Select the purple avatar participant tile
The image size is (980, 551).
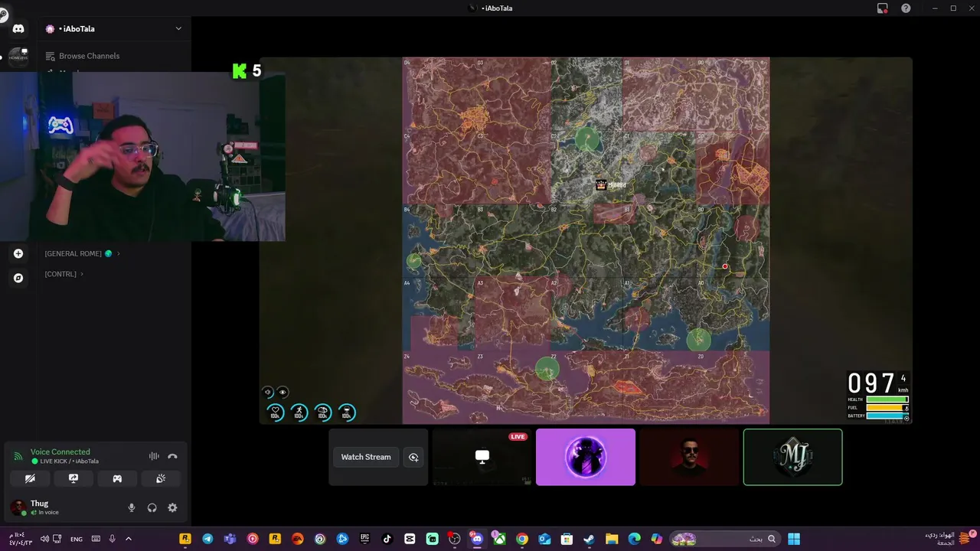click(586, 457)
